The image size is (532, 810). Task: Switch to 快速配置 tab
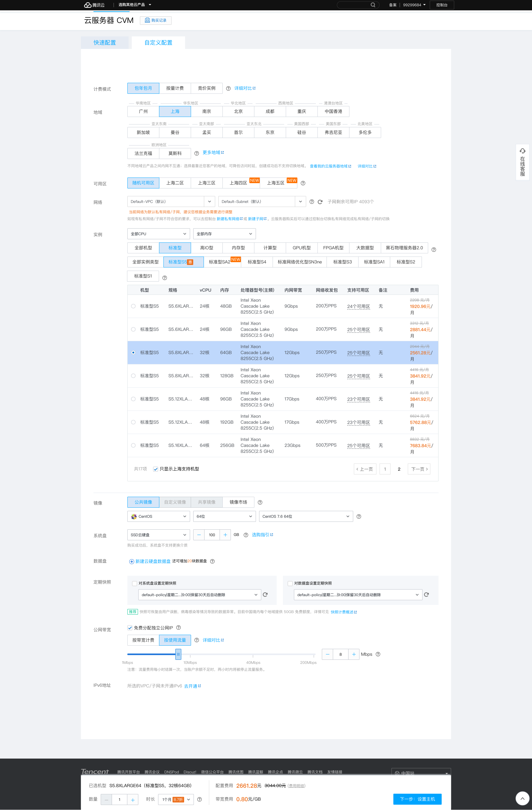pyautogui.click(x=105, y=42)
